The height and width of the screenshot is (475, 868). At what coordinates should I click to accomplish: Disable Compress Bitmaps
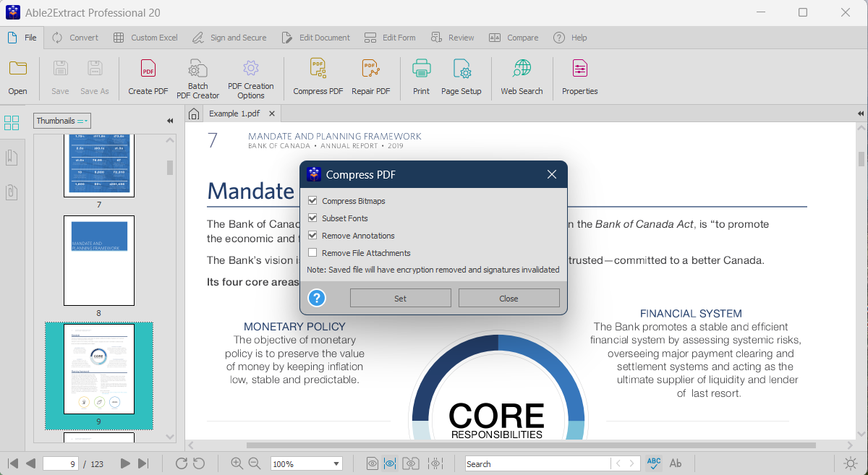pyautogui.click(x=312, y=200)
